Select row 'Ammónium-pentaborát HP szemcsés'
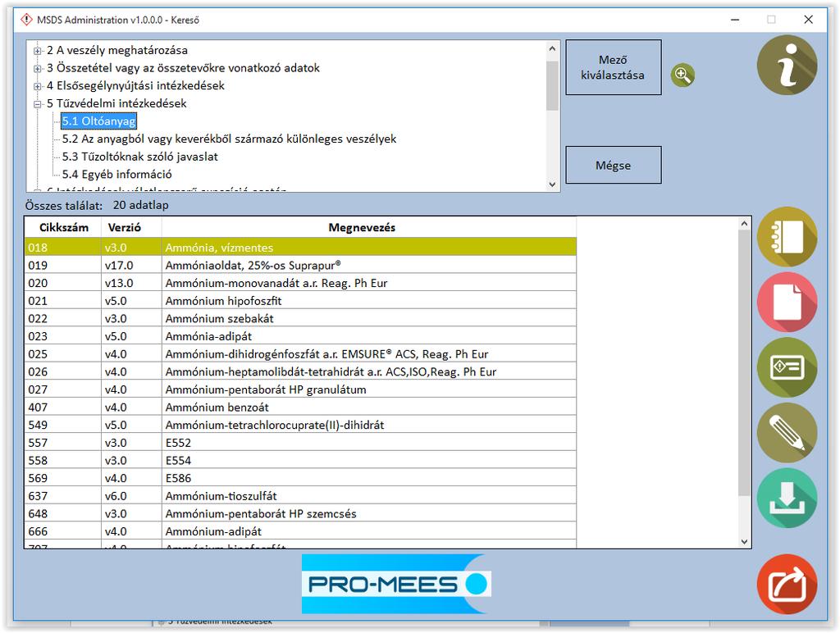840x633 pixels. [300, 513]
